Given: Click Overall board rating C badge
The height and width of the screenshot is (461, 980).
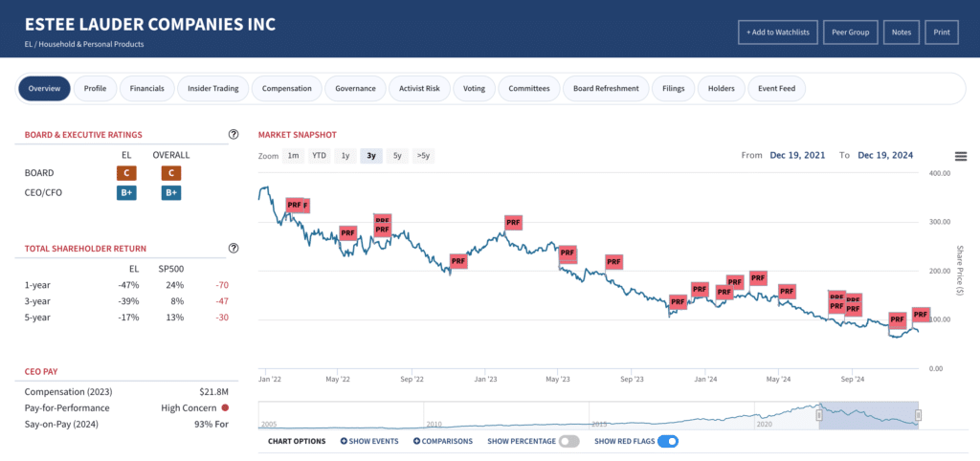Looking at the screenshot, I should (171, 173).
